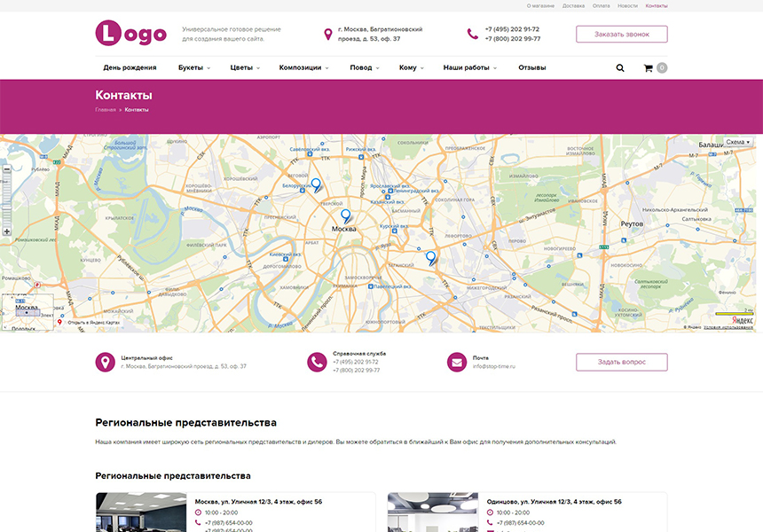Click the Условия использования map link
This screenshot has width=763, height=532.
[728, 327]
